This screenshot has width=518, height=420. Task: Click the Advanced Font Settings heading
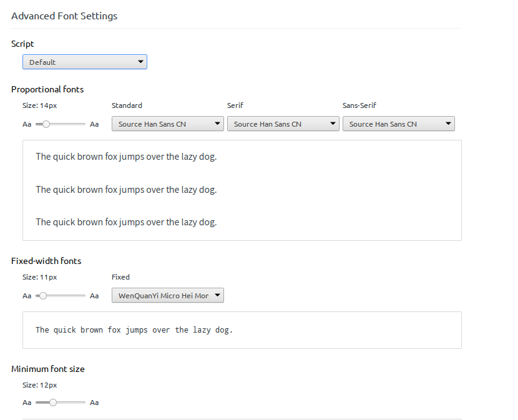tap(64, 16)
